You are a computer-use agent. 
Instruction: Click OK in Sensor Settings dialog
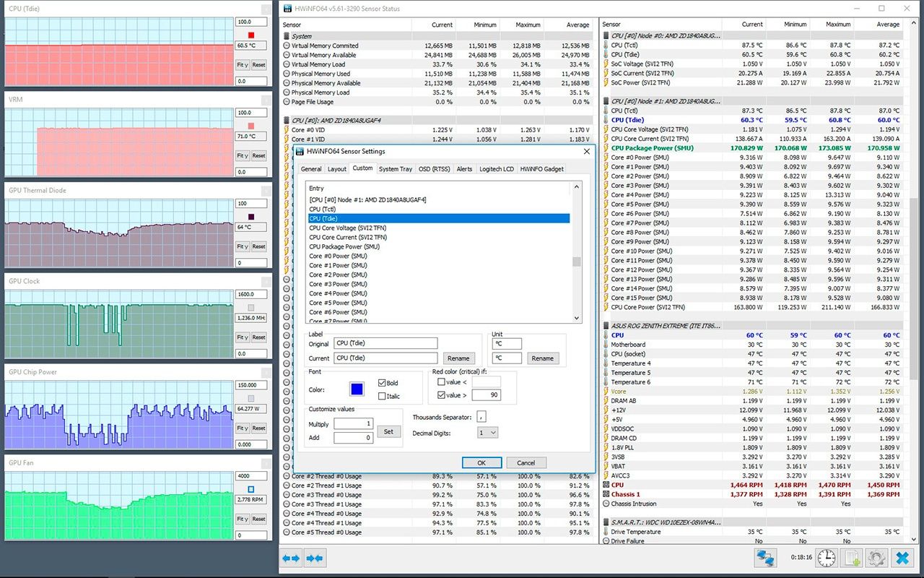coord(481,462)
